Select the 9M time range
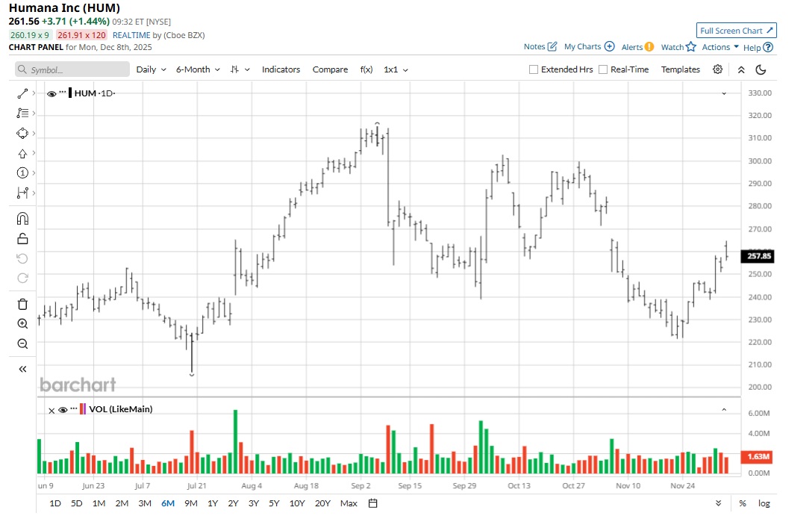Viewport: 812px width, 522px height. (x=190, y=503)
